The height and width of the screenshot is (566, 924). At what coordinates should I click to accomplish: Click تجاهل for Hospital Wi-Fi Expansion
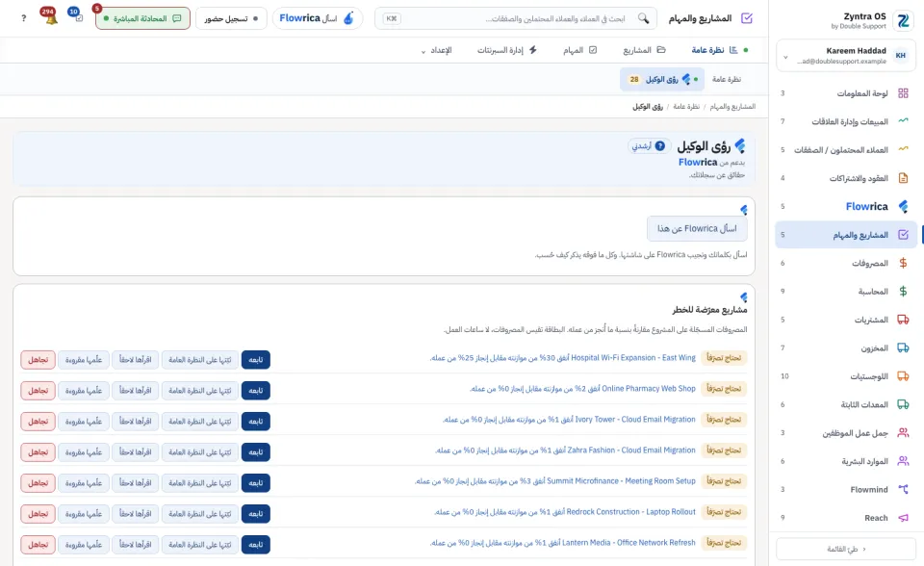pyautogui.click(x=38, y=360)
